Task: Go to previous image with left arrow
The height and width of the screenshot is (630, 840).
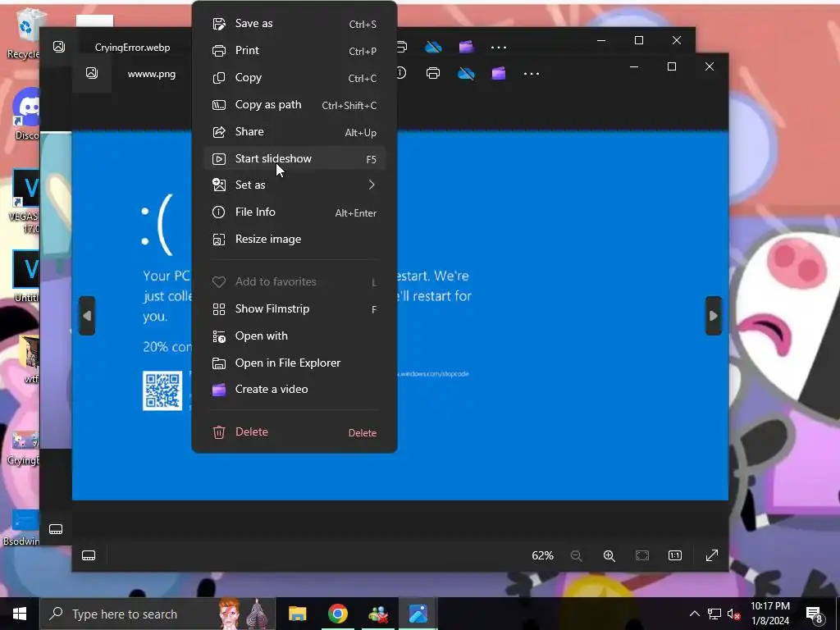Action: click(87, 316)
